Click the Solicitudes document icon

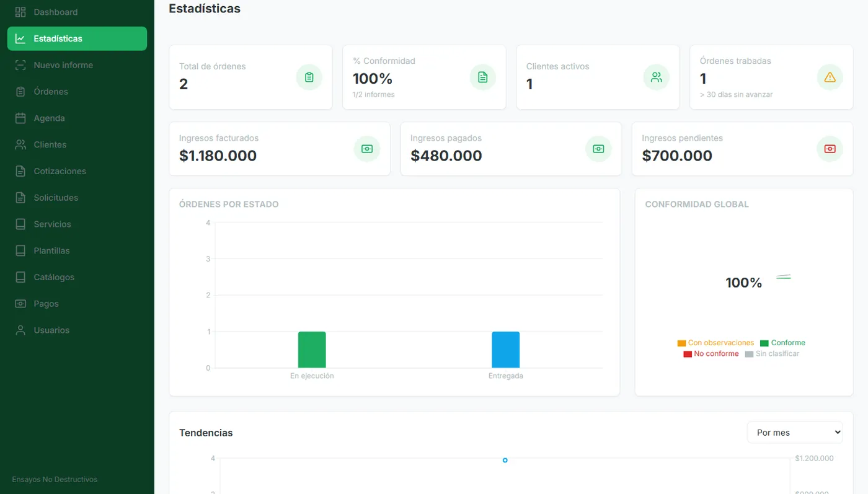click(20, 198)
